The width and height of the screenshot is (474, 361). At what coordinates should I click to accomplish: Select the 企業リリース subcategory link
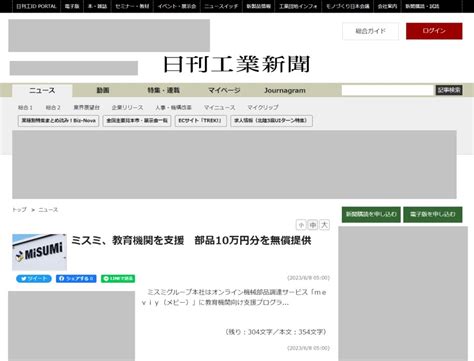pos(127,108)
